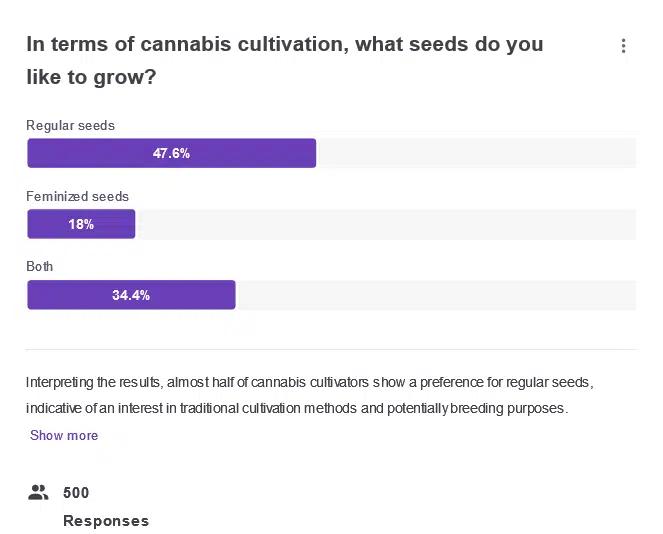Expand the summary with Show more
Screen dimensions: 663x534
(64, 435)
